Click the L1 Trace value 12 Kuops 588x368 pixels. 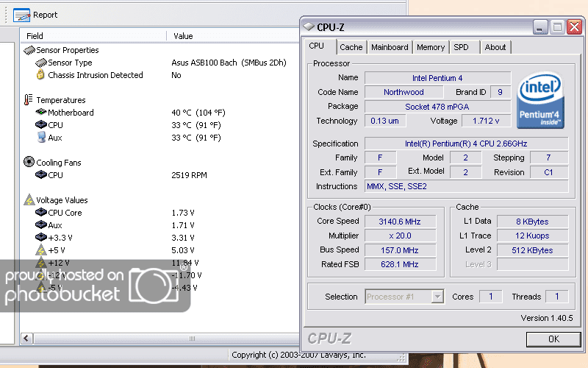(x=532, y=236)
